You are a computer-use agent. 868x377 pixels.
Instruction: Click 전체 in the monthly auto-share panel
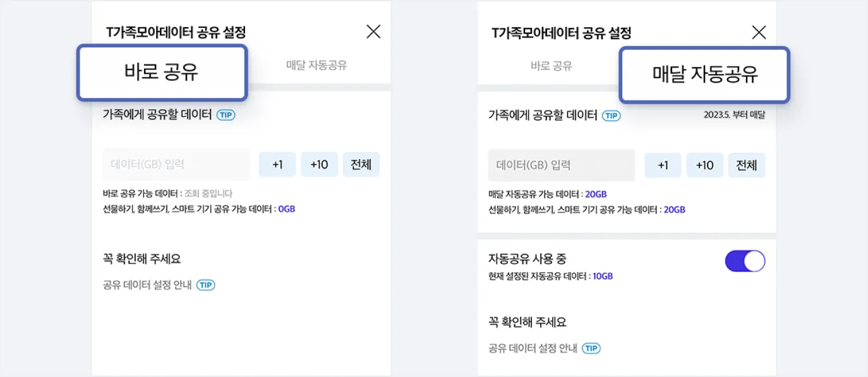tap(747, 164)
